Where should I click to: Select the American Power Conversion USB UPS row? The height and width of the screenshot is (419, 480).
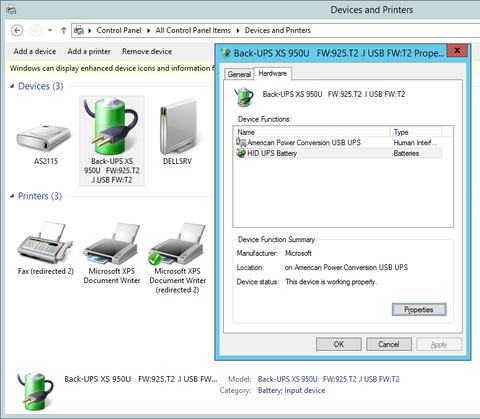point(338,143)
